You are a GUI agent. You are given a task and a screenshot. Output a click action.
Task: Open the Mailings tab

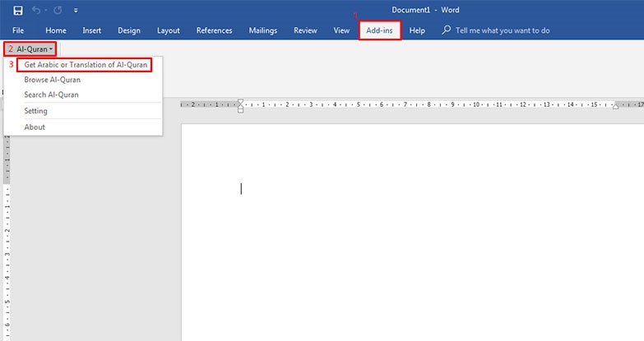[263, 30]
